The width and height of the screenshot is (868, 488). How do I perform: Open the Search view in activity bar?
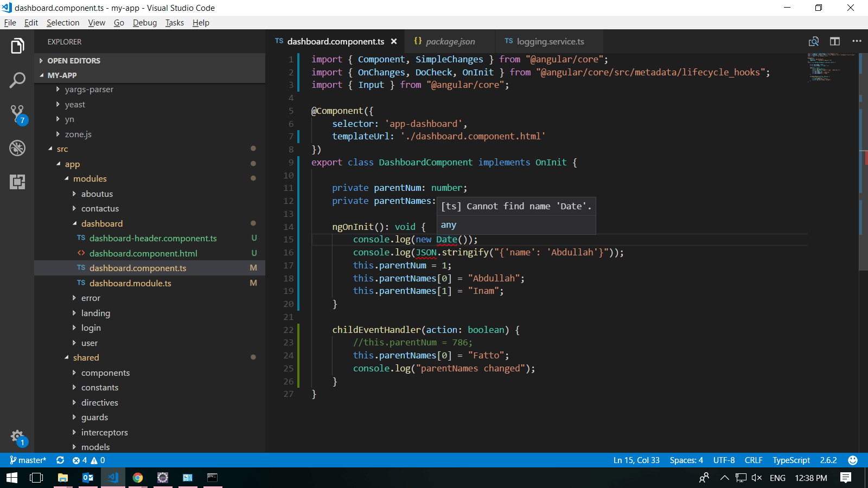click(17, 80)
